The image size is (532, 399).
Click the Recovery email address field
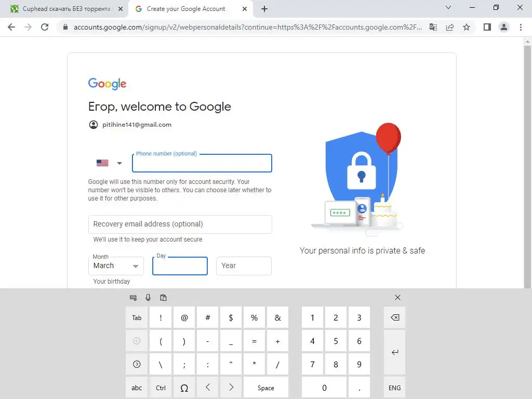click(180, 224)
